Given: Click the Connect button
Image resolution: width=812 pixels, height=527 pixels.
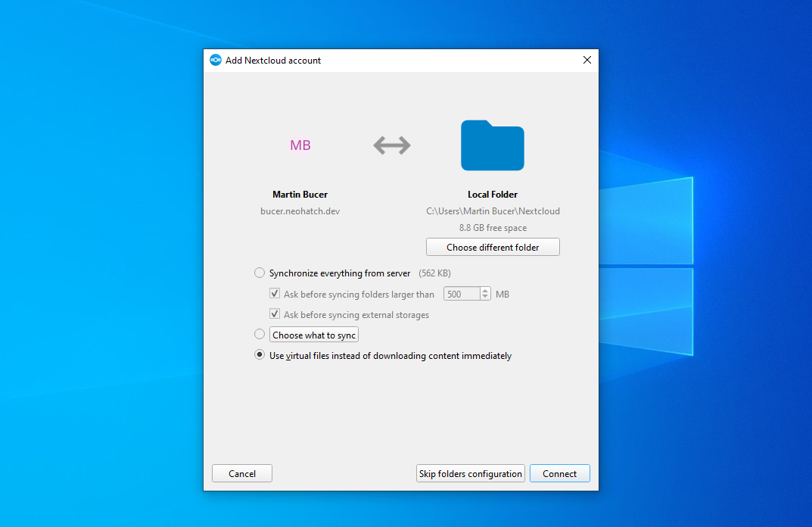Looking at the screenshot, I should (x=559, y=474).
